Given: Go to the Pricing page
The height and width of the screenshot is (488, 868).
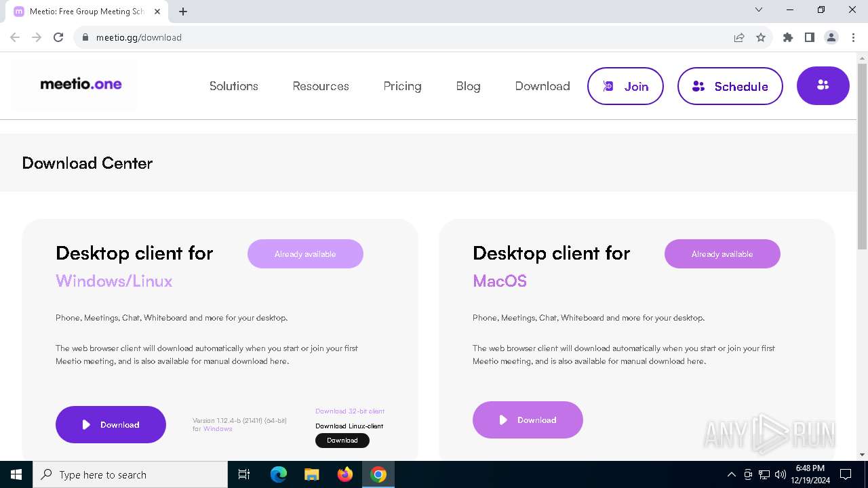Looking at the screenshot, I should (x=402, y=86).
